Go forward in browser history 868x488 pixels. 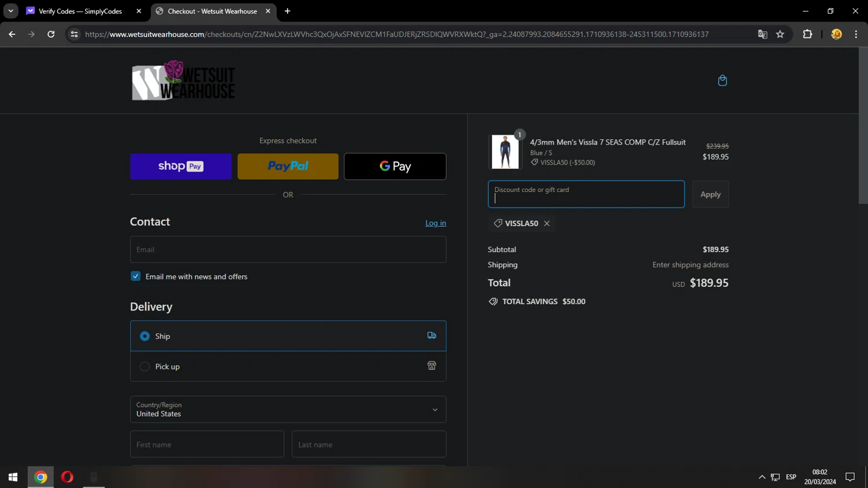point(31,34)
